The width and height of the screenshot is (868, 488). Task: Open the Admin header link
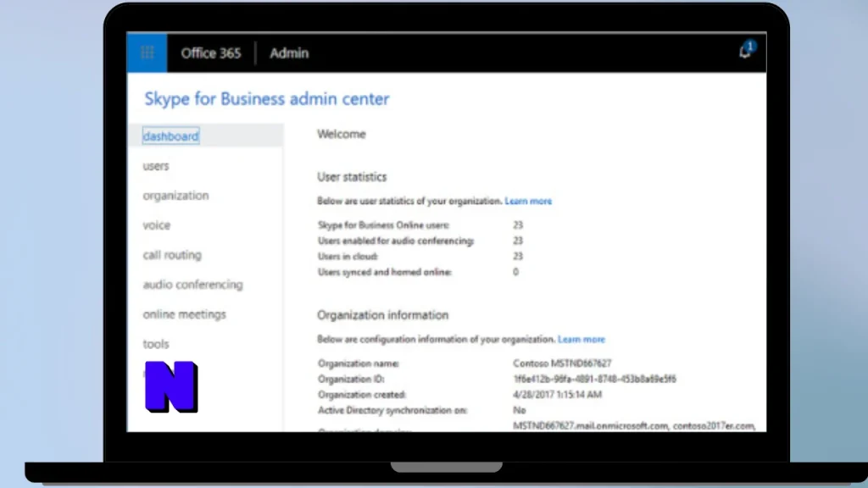pos(289,53)
